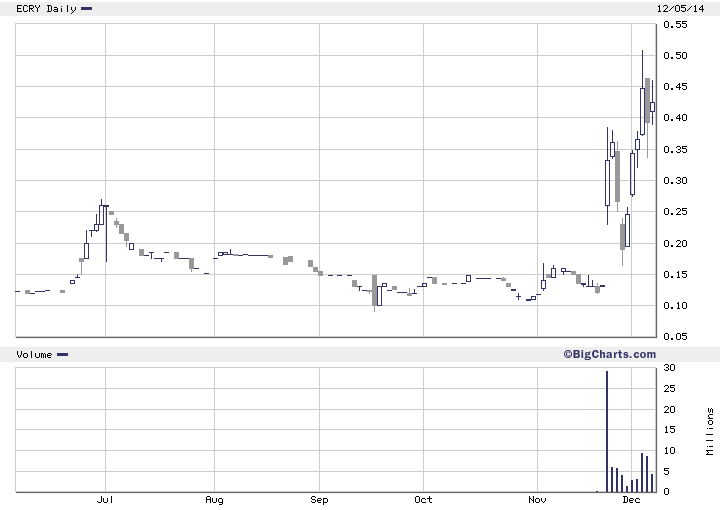This screenshot has height=510, width=720.
Task: Click the ECRY Daily legend color marker
Action: coord(86,8)
